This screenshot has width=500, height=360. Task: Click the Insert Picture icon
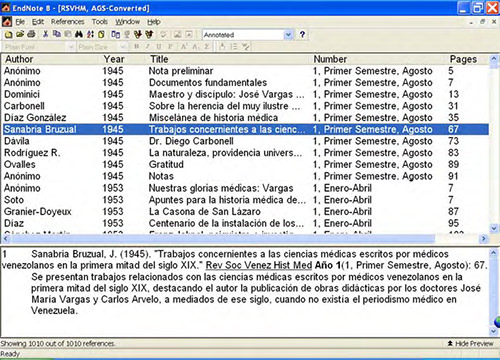(x=178, y=34)
